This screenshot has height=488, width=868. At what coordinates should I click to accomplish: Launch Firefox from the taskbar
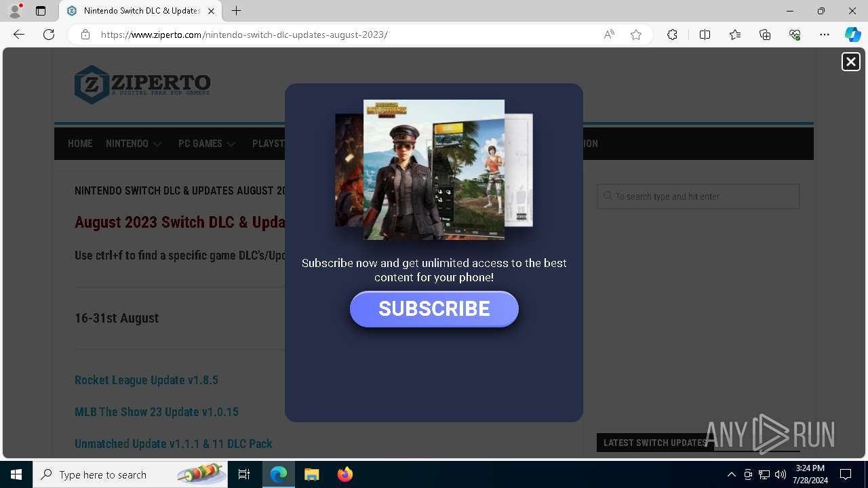(x=345, y=474)
